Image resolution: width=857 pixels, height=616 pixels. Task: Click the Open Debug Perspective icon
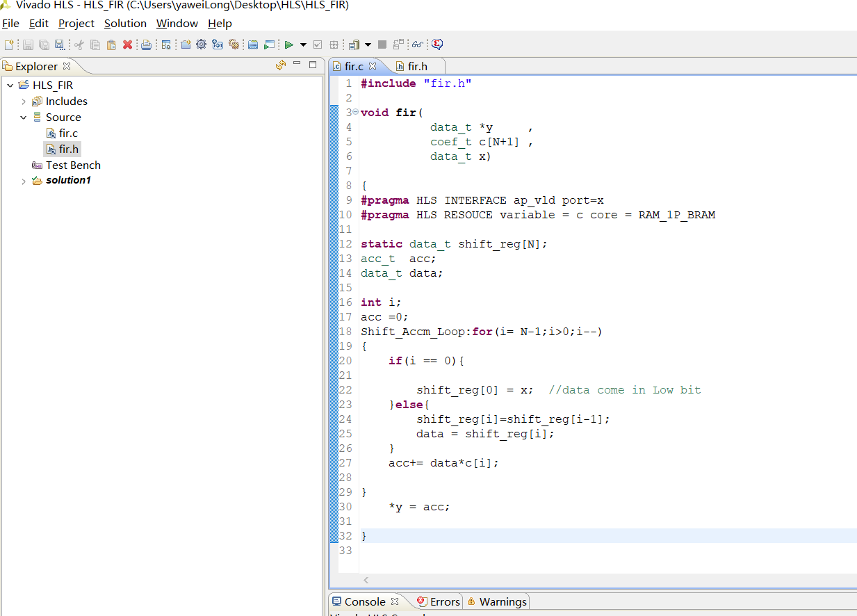pos(269,44)
